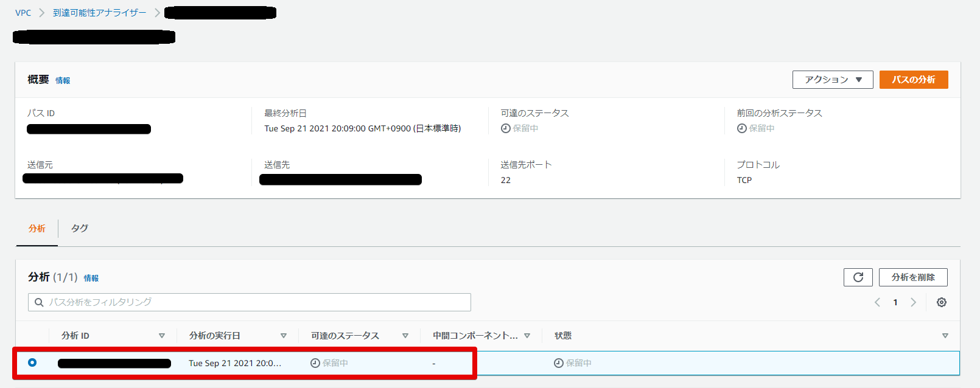Click clock icon beside 前回の分析ステータス

point(741,128)
